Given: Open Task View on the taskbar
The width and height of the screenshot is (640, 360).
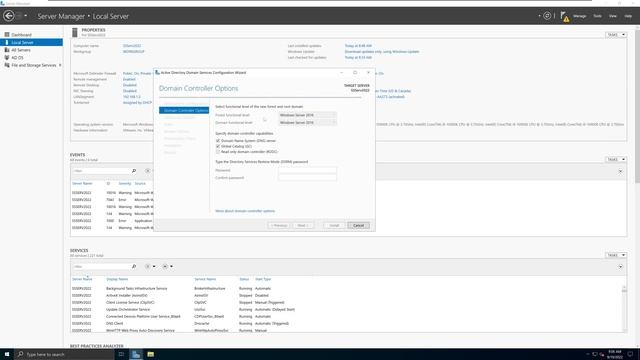Looking at the screenshot, I should click(x=121, y=354).
